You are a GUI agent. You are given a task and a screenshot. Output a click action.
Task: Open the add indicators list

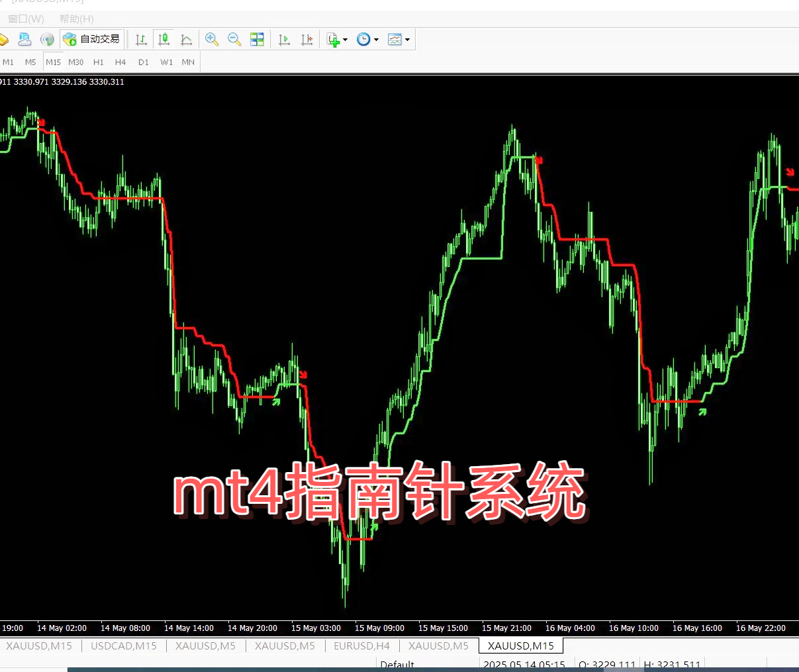click(x=333, y=39)
